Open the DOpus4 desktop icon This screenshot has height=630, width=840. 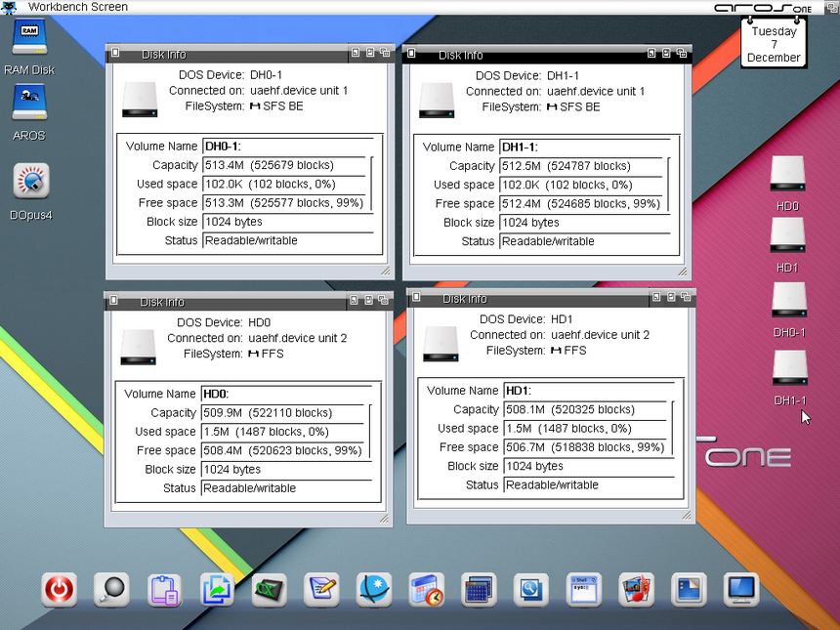click(x=30, y=182)
